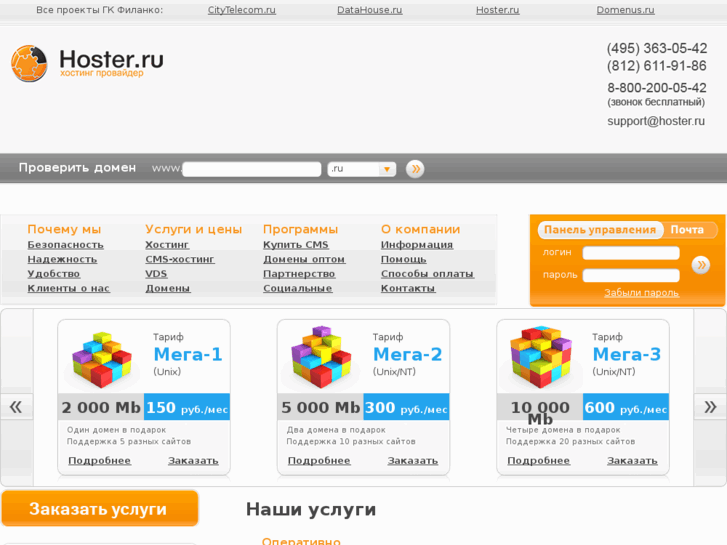Click the логин input field
727x545 pixels.
[631, 253]
